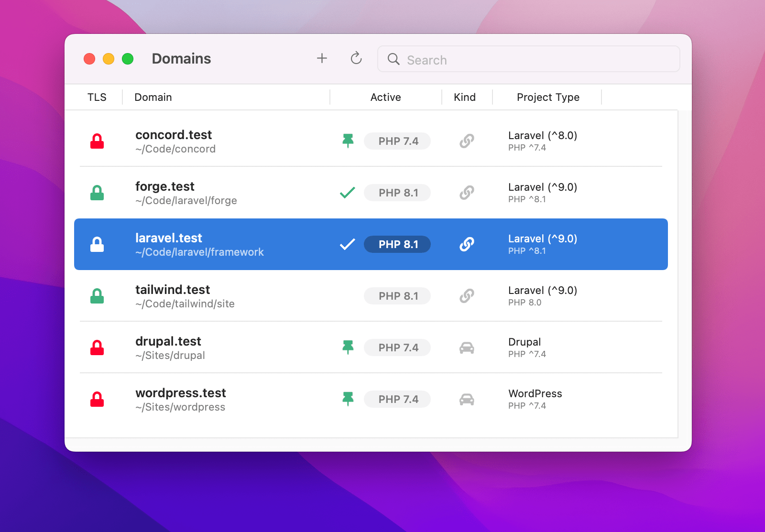Focus the Search input field
Image resolution: width=765 pixels, height=532 pixels.
[528, 59]
